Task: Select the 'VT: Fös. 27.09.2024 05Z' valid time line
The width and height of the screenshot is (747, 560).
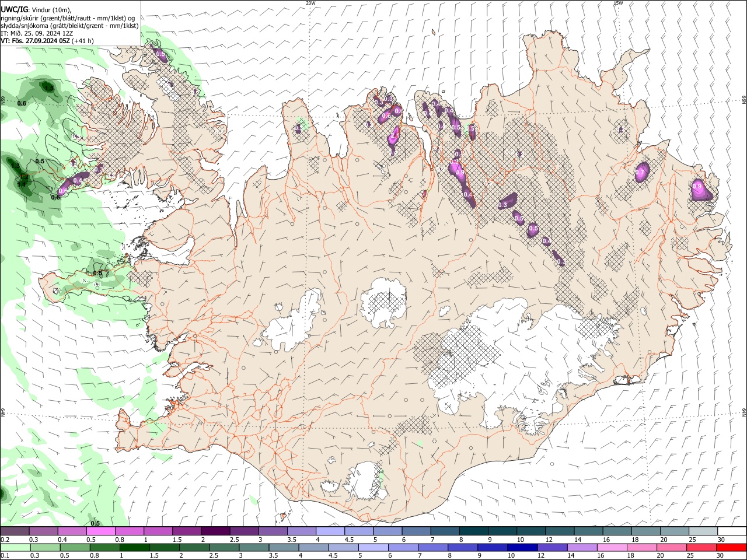Action: [x=36, y=41]
